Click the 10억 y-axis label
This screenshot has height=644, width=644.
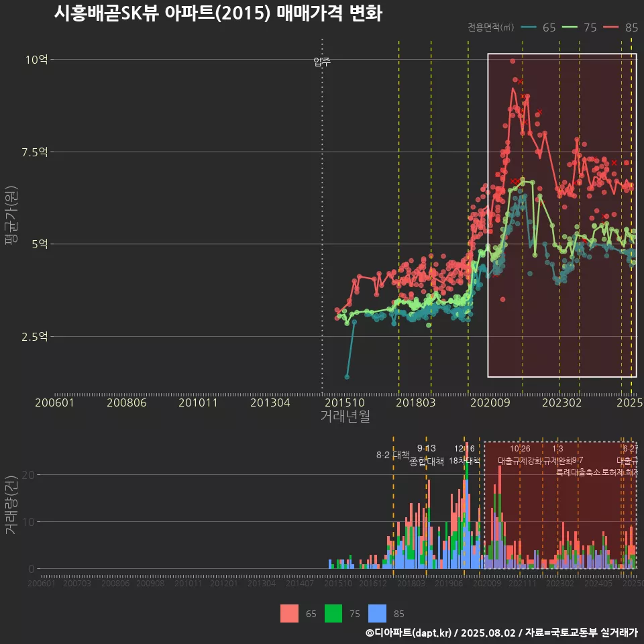pyautogui.click(x=36, y=60)
